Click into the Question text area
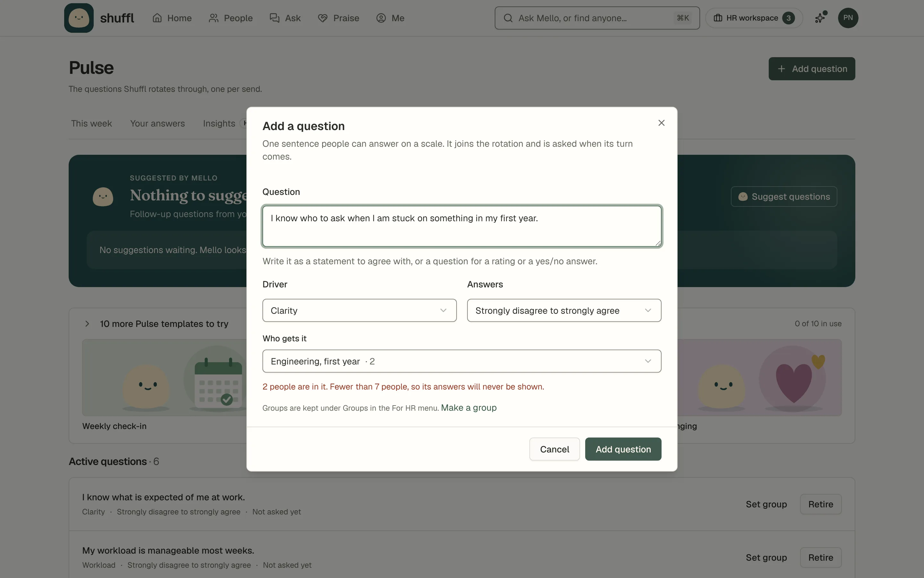Image resolution: width=924 pixels, height=578 pixels. click(462, 226)
